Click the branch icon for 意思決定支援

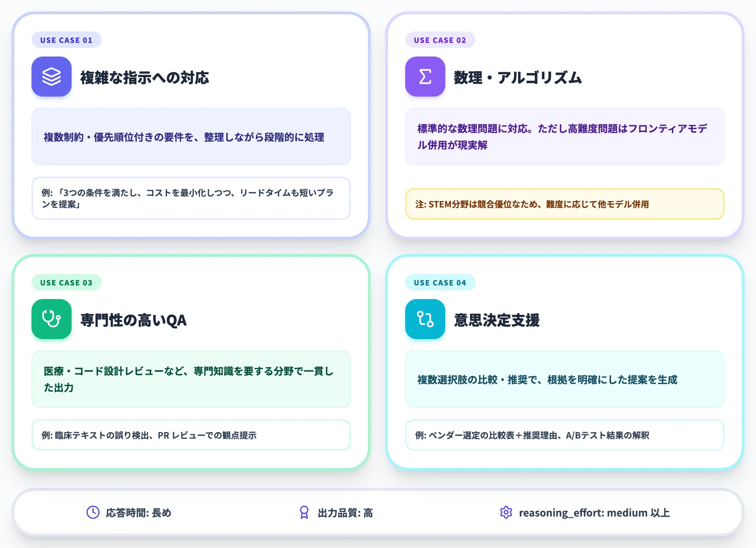pos(425,319)
